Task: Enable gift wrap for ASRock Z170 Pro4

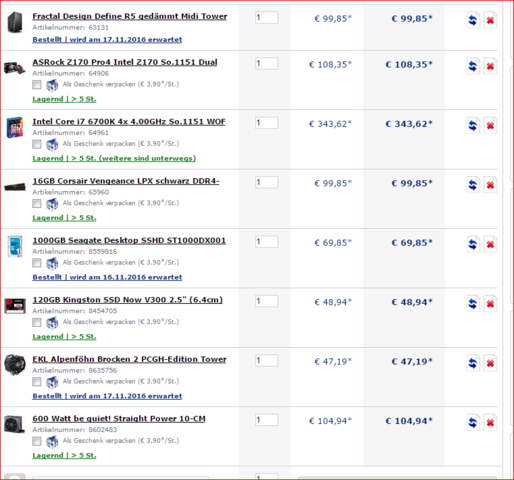Action: point(37,85)
